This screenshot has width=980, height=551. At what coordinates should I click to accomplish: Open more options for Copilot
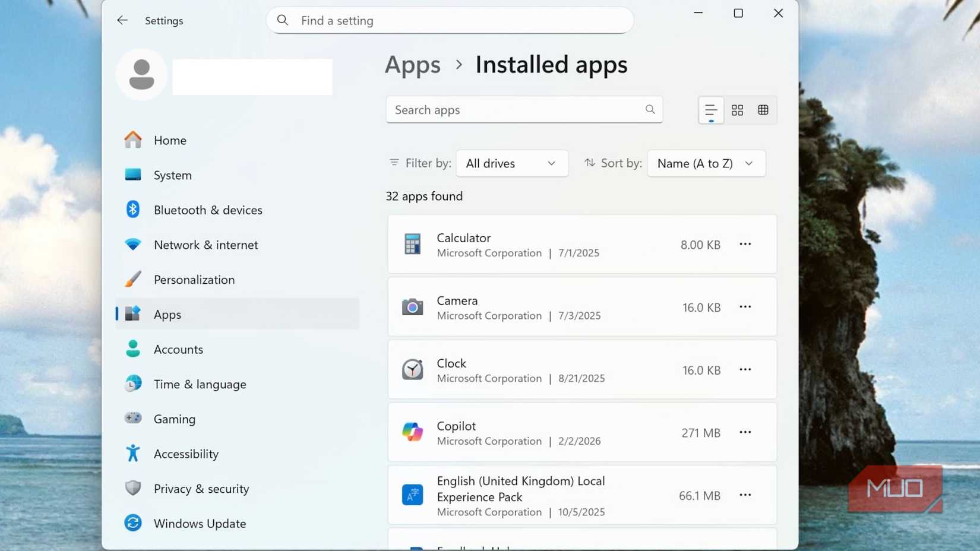click(x=745, y=432)
